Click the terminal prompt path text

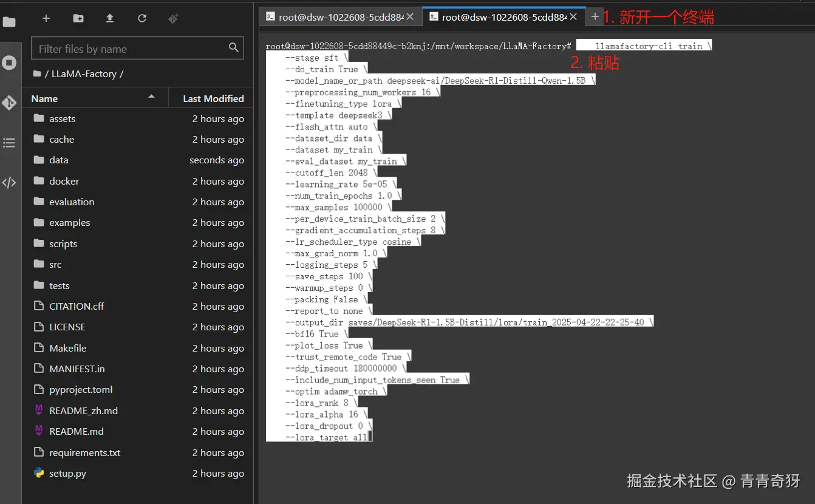click(418, 46)
